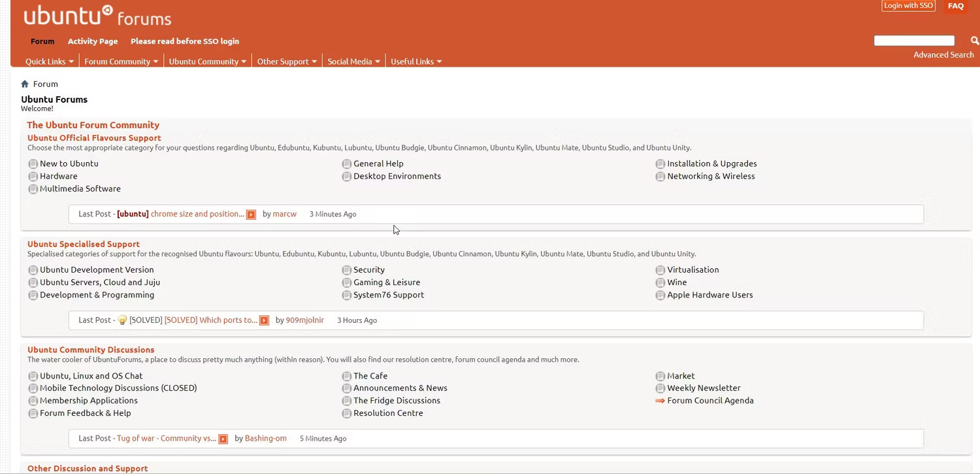Open the Social Media dropdown
The width and height of the screenshot is (980, 474).
353,61
